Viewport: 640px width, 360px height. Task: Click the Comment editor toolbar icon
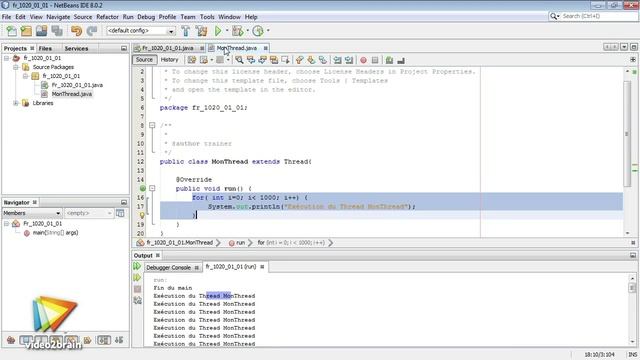tap(389, 60)
